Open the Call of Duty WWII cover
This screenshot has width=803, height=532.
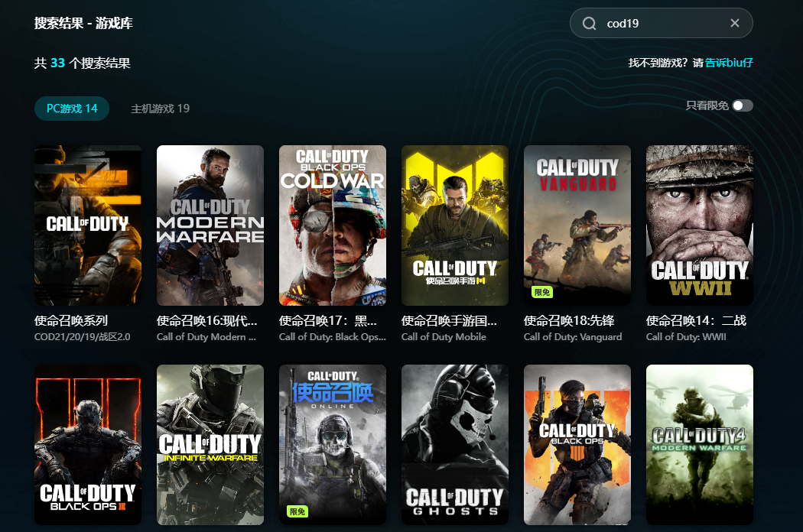coord(700,225)
